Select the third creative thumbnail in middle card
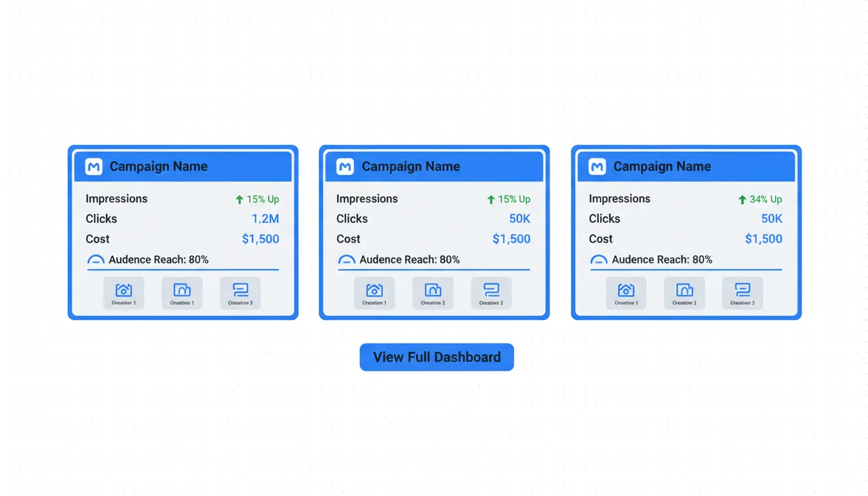Viewport: 868px width, 496px height. 491,293
